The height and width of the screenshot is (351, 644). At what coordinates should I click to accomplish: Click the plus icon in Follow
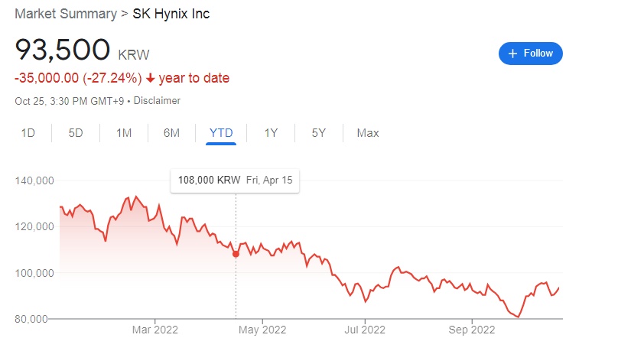pyautogui.click(x=512, y=54)
